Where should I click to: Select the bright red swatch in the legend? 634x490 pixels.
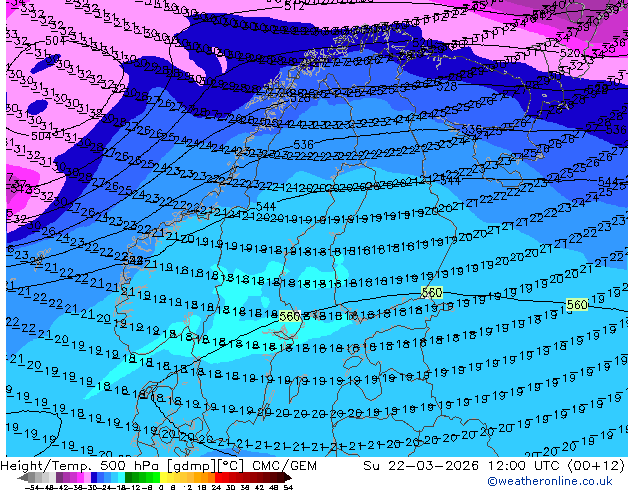pos(218,477)
